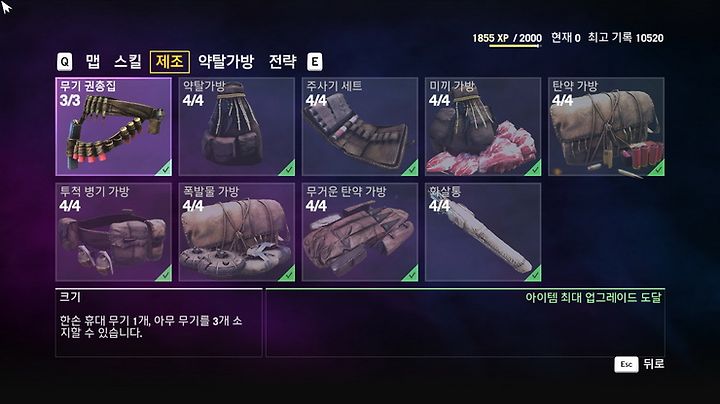This screenshot has width=720, height=404.
Task: Open the 스킬 tab
Action: pos(127,62)
